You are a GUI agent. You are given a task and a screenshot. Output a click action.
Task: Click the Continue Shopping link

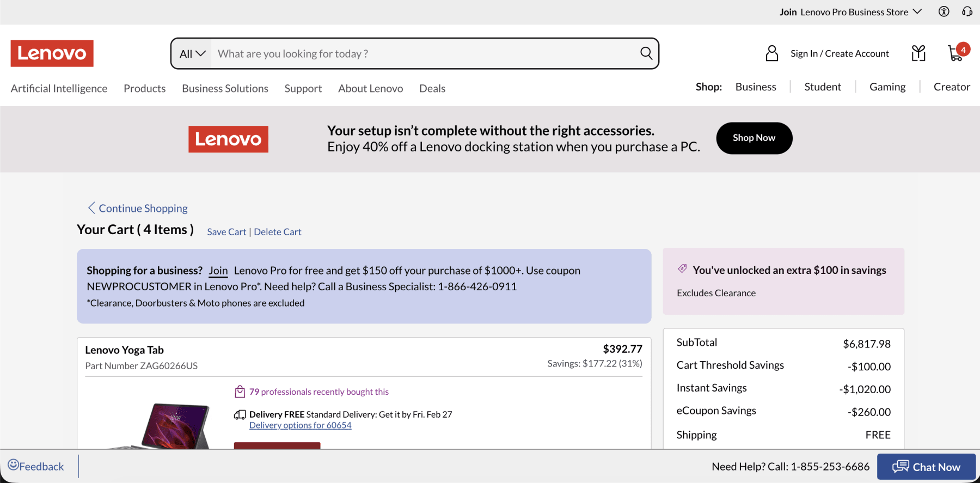[x=143, y=208]
